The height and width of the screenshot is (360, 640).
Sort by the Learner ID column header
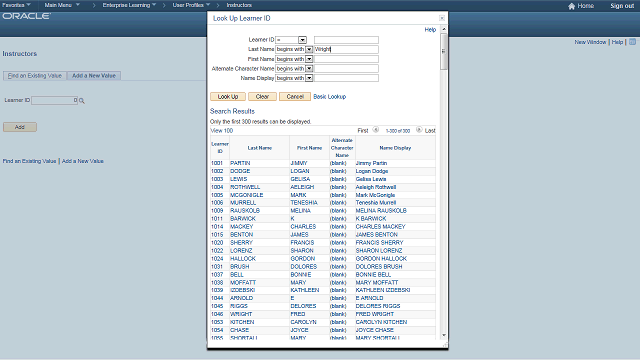click(x=220, y=147)
